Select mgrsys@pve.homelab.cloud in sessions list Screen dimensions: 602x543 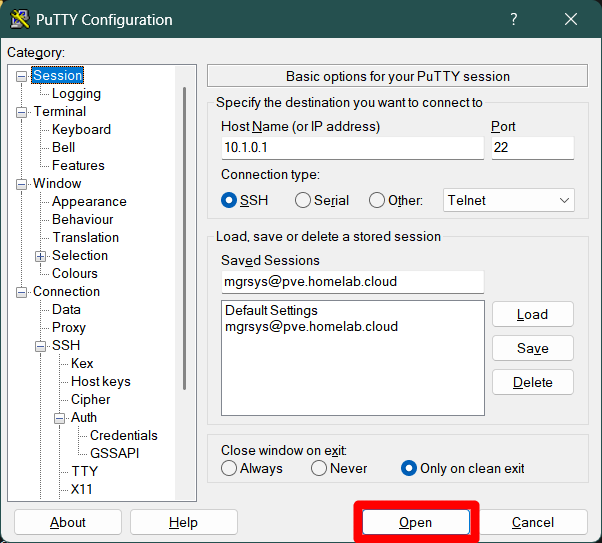coord(311,326)
